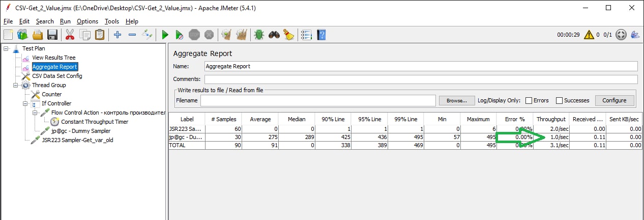Click the rightmost toolbar butterfly-like icon
Image resolution: width=644 pixels, height=220 pixels.
click(635, 35)
